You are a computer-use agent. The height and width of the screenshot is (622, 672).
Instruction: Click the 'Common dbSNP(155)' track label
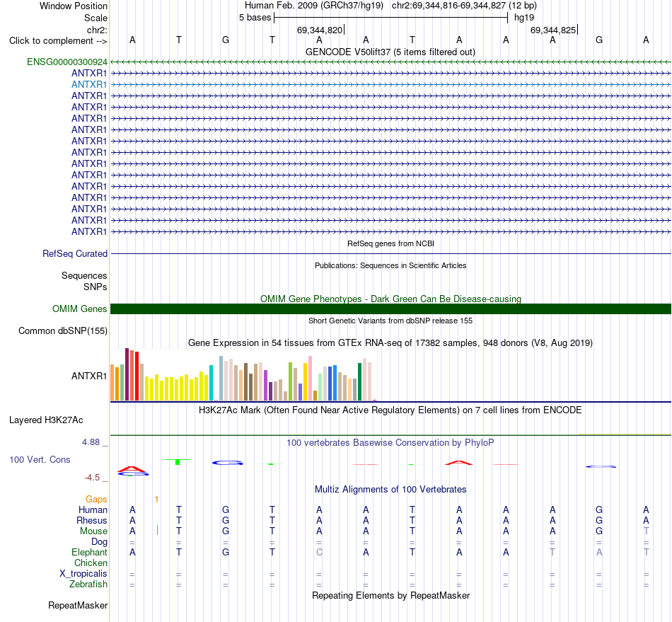coord(63,331)
